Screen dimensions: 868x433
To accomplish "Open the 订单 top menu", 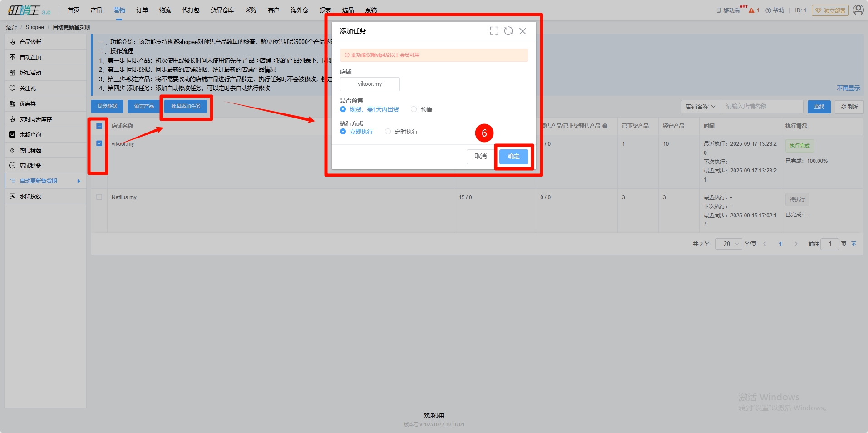I will pyautogui.click(x=142, y=10).
